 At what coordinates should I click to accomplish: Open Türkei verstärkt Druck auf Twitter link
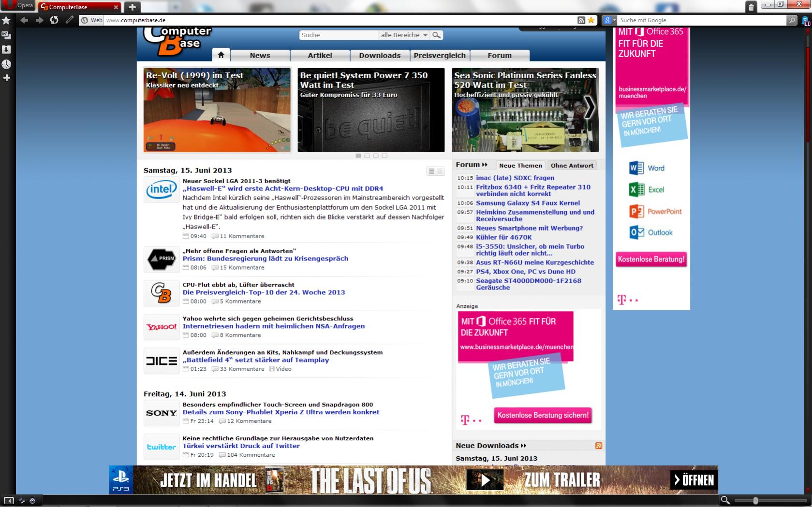click(x=241, y=446)
